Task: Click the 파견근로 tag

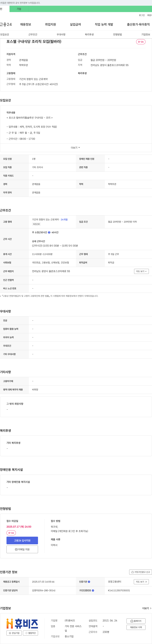Action: tap(36, 224)
